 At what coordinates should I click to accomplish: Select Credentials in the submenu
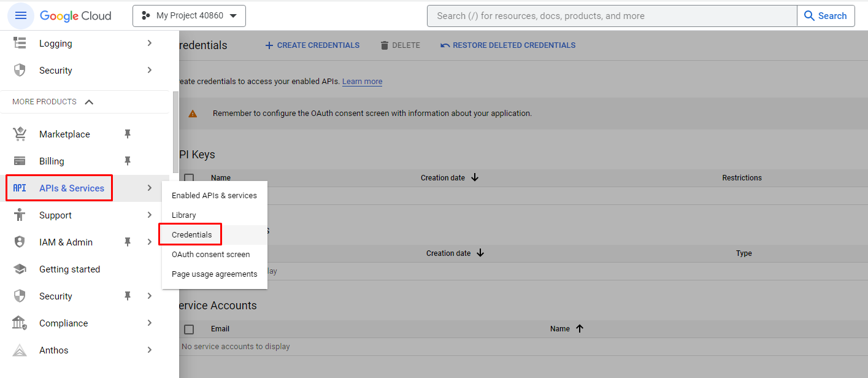(x=214, y=234)
